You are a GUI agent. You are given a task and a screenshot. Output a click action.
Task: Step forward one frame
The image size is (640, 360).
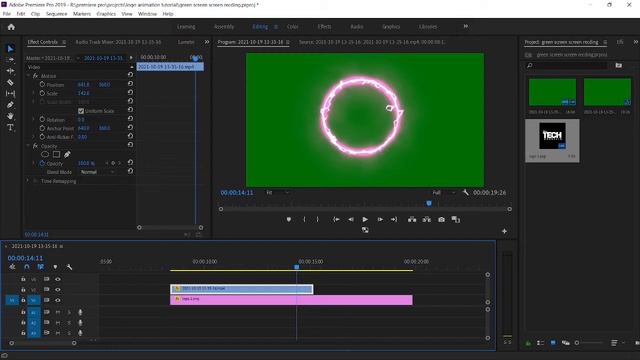tap(380, 220)
